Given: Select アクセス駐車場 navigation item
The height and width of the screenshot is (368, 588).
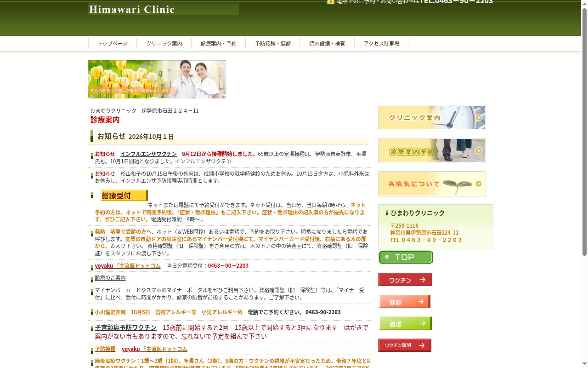Looking at the screenshot, I should [x=381, y=44].
